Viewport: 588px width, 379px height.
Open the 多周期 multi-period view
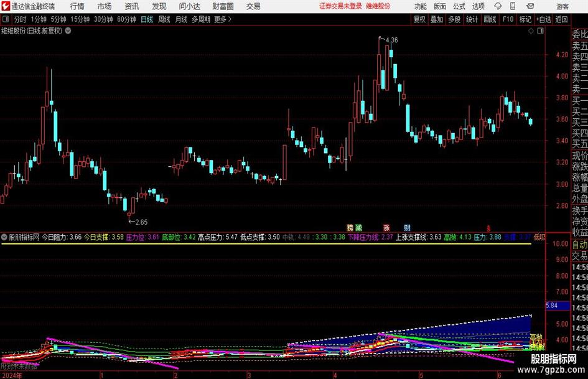click(x=200, y=19)
